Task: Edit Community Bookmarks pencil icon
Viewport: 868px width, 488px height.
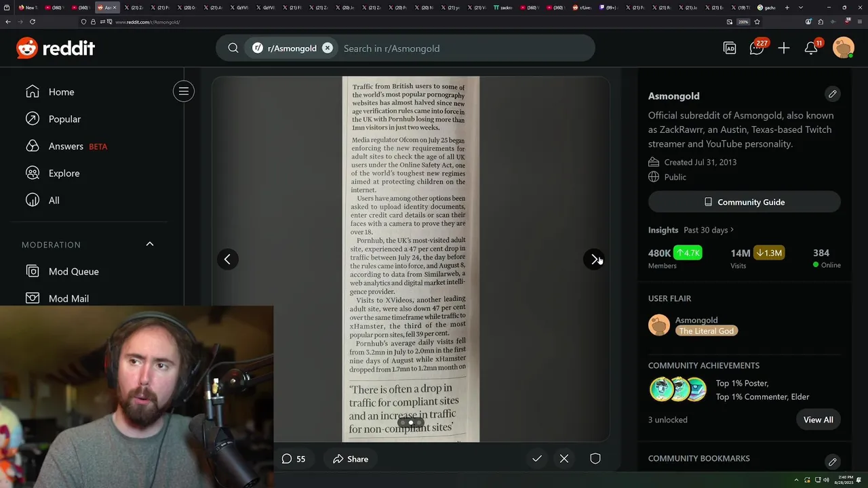Action: pyautogui.click(x=833, y=462)
